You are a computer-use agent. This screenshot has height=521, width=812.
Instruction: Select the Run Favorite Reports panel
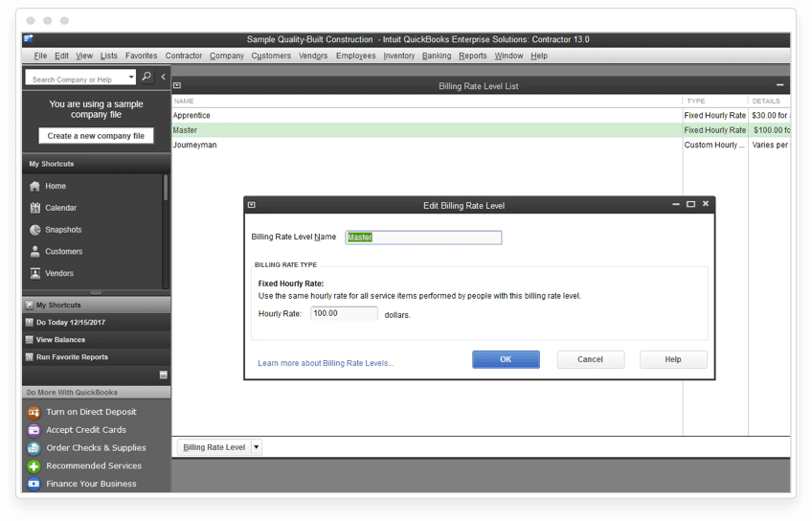pos(97,357)
